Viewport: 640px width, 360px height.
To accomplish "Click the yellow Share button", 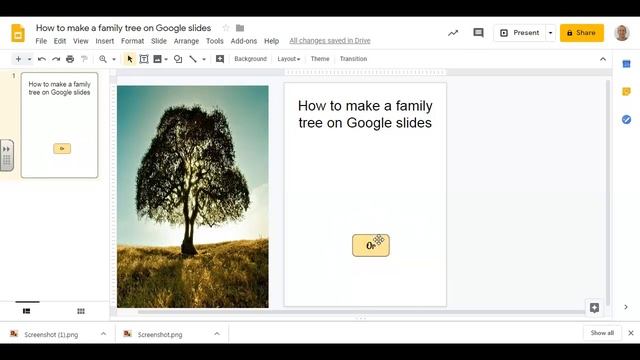I will [582, 33].
